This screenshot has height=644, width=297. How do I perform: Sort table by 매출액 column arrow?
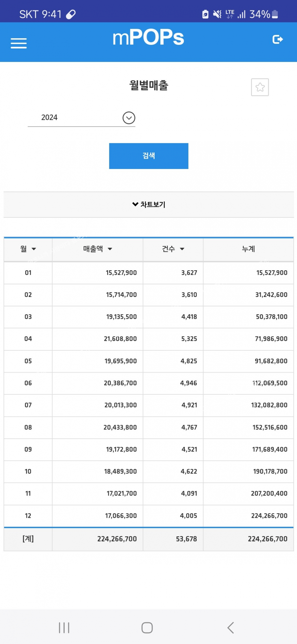point(110,249)
